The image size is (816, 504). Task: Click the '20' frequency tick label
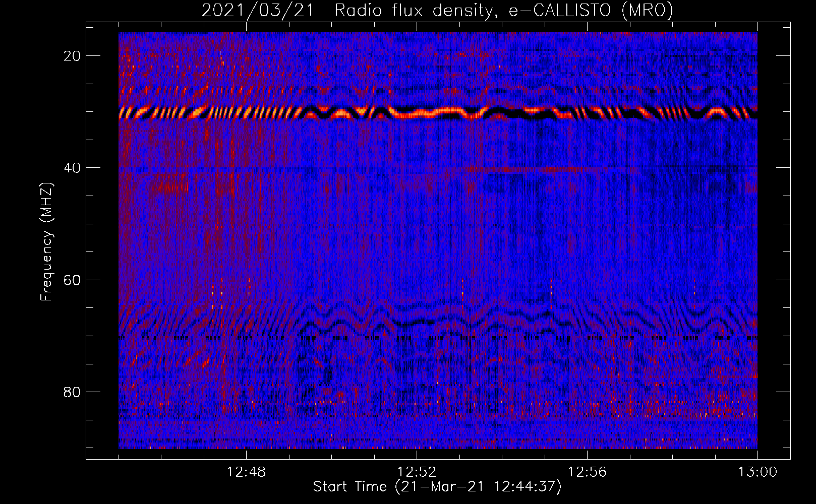point(73,56)
